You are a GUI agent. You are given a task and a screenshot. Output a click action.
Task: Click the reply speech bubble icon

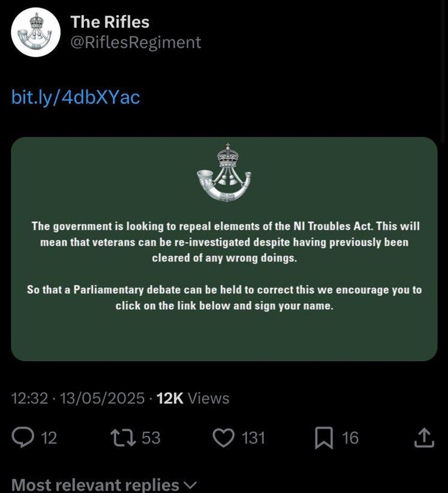(23, 438)
